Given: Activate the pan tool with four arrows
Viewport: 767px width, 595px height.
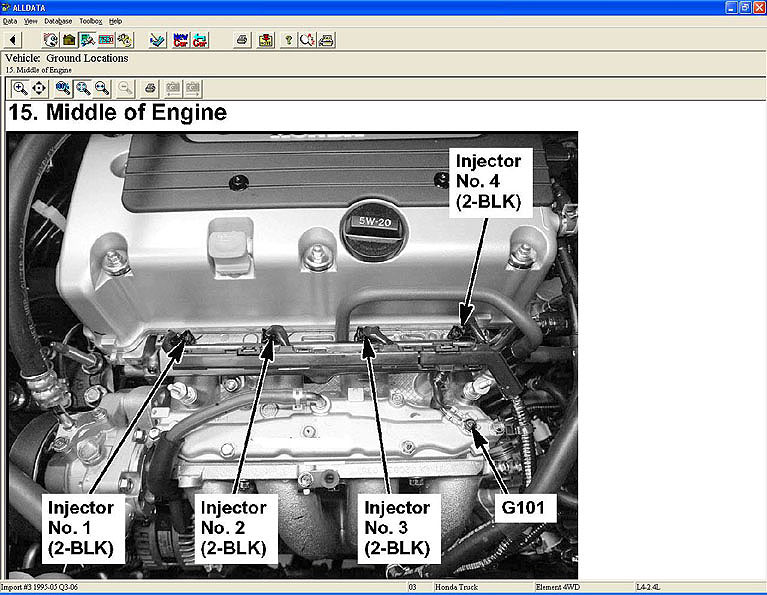Looking at the screenshot, I should (x=40, y=88).
